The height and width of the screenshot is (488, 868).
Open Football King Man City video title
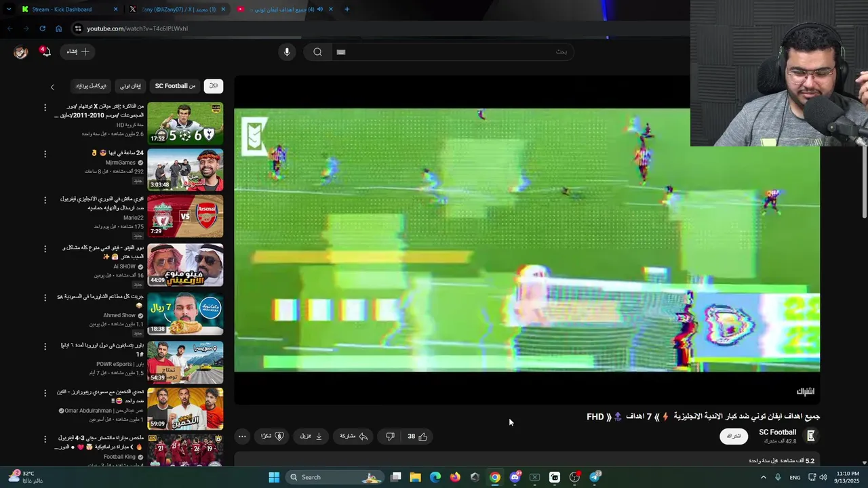100,443
